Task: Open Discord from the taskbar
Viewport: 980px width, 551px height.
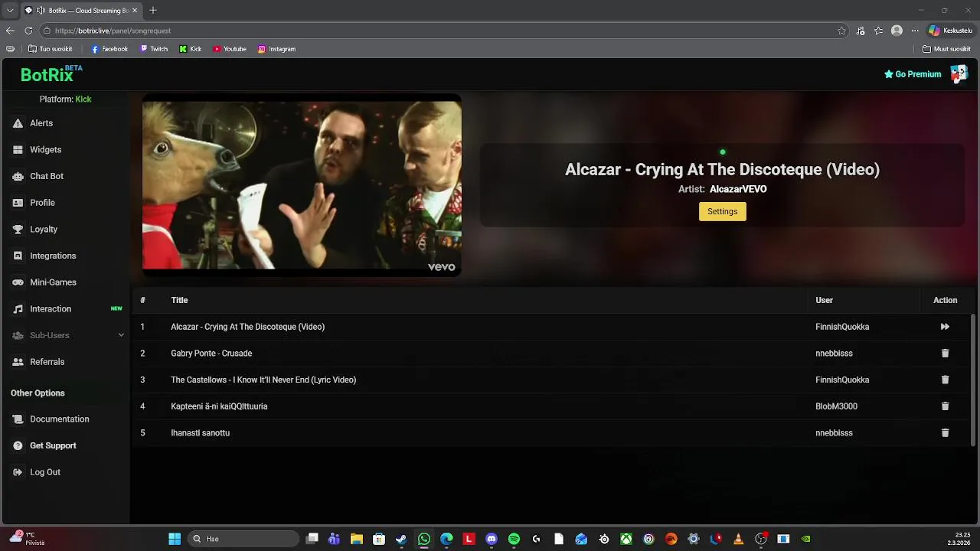Action: tap(492, 539)
